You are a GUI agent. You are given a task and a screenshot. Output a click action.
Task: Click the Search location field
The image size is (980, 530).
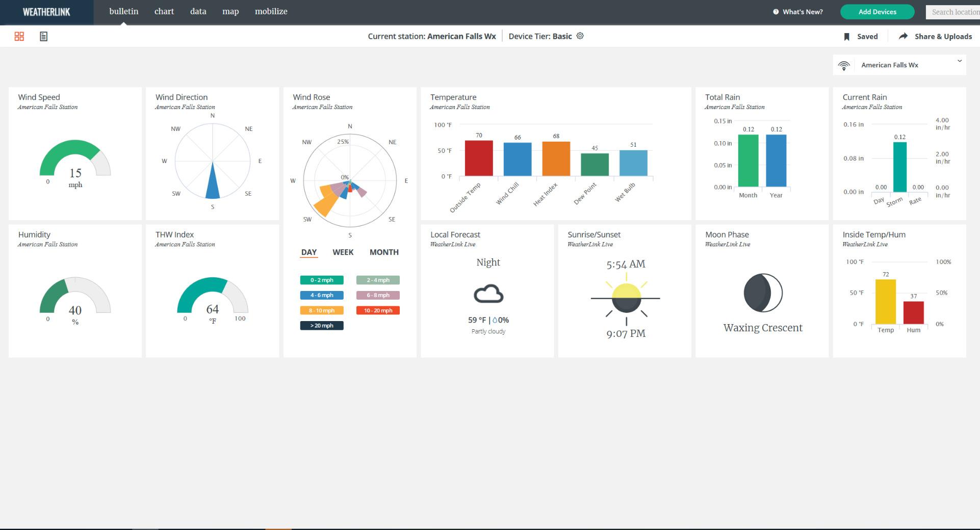coord(952,12)
